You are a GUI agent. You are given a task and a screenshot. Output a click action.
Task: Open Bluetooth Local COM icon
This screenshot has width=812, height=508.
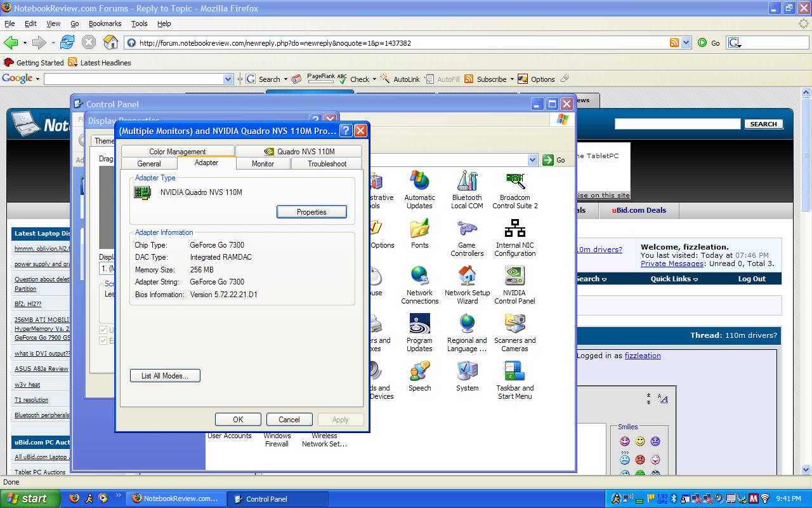tap(467, 189)
